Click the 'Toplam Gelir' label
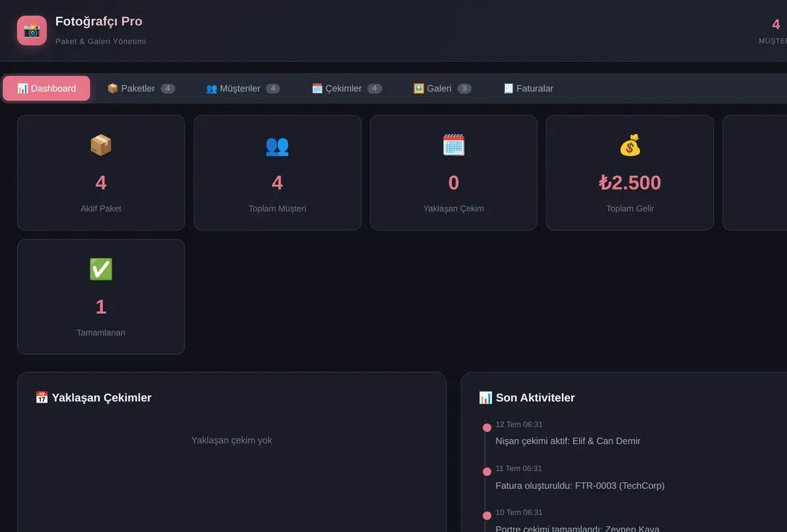This screenshot has width=787, height=532. coord(630,209)
